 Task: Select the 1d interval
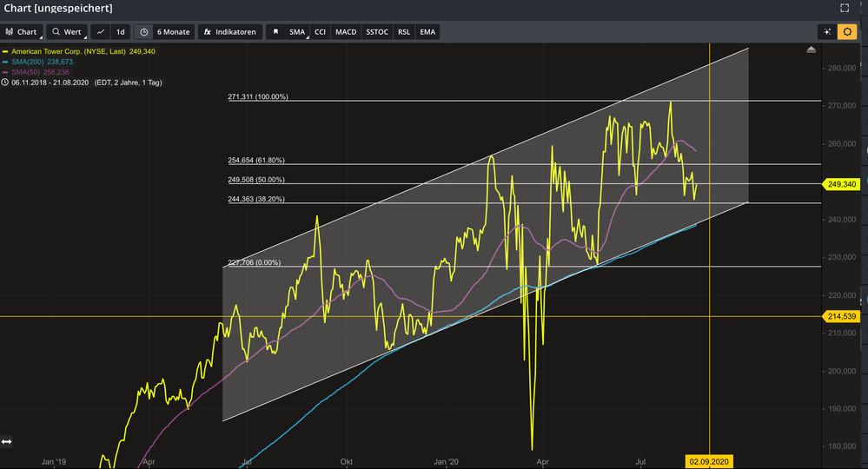click(121, 32)
